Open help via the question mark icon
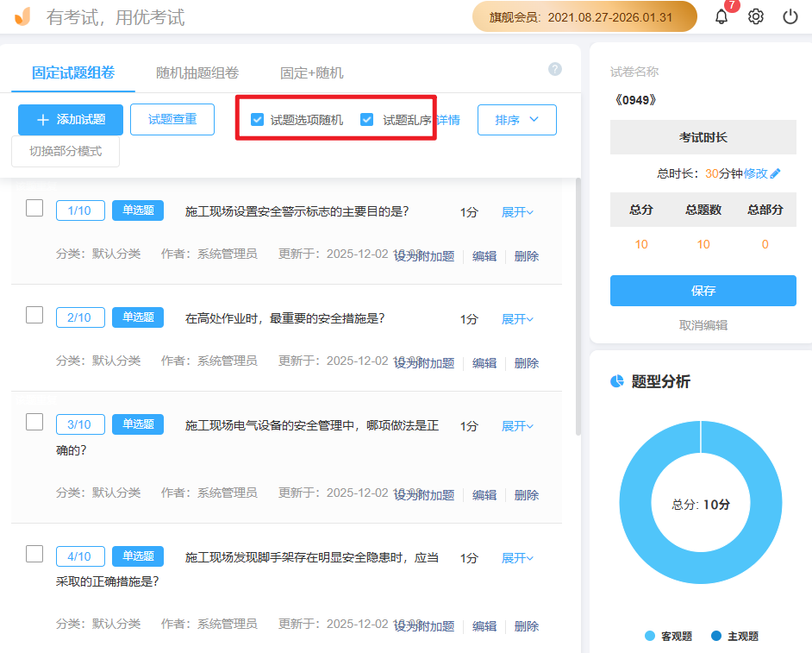This screenshot has height=653, width=812. (555, 68)
